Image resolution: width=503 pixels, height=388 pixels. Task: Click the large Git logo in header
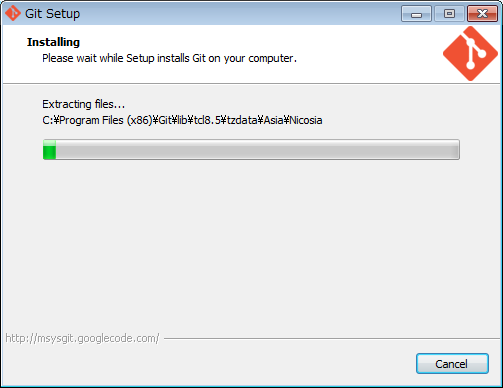[x=470, y=54]
